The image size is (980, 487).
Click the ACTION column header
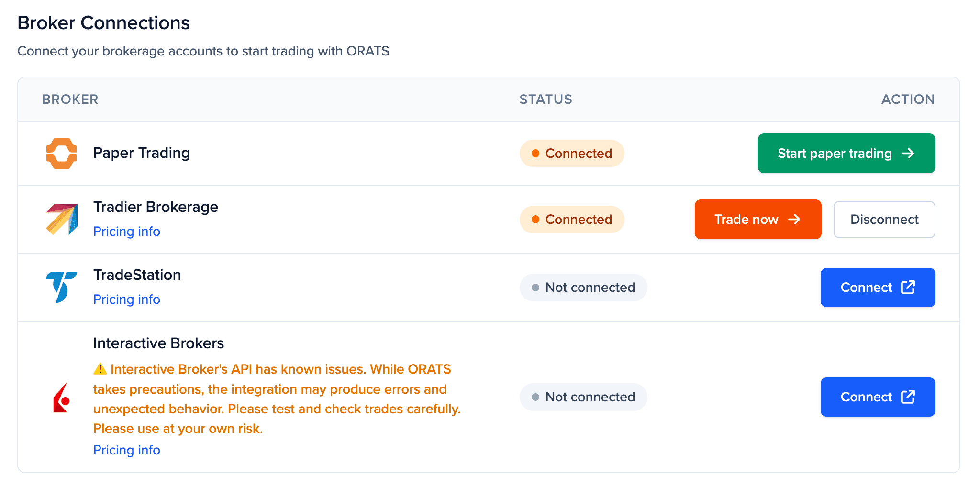pyautogui.click(x=908, y=99)
